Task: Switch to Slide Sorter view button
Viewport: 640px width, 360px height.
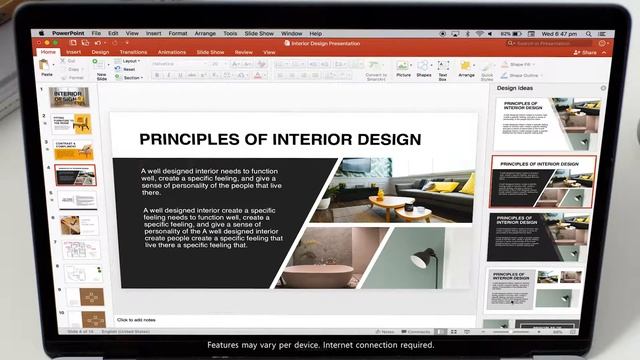Action: point(453,332)
